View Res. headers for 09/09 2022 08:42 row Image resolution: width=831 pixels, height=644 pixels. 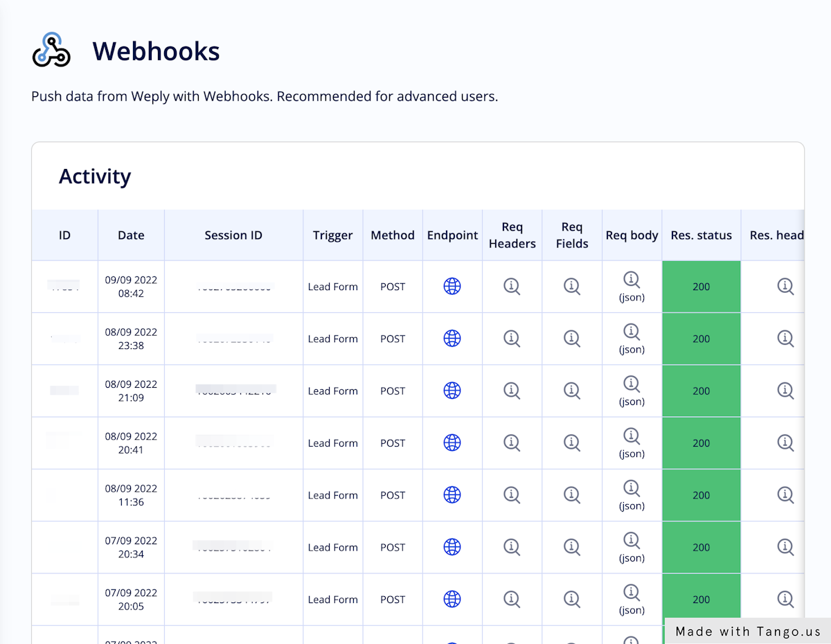pos(785,286)
